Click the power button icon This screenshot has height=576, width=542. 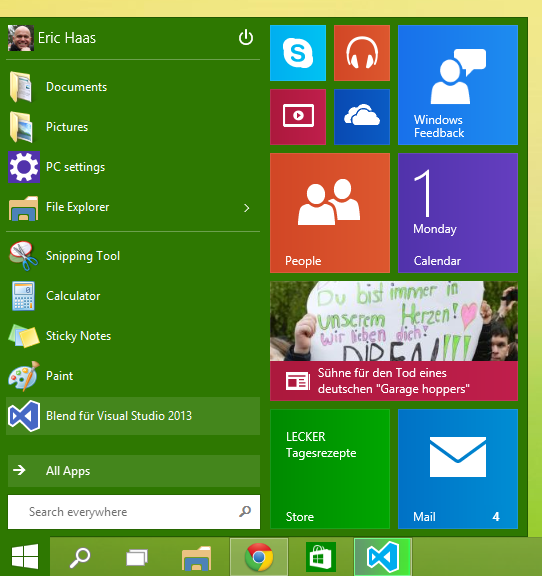point(245,37)
